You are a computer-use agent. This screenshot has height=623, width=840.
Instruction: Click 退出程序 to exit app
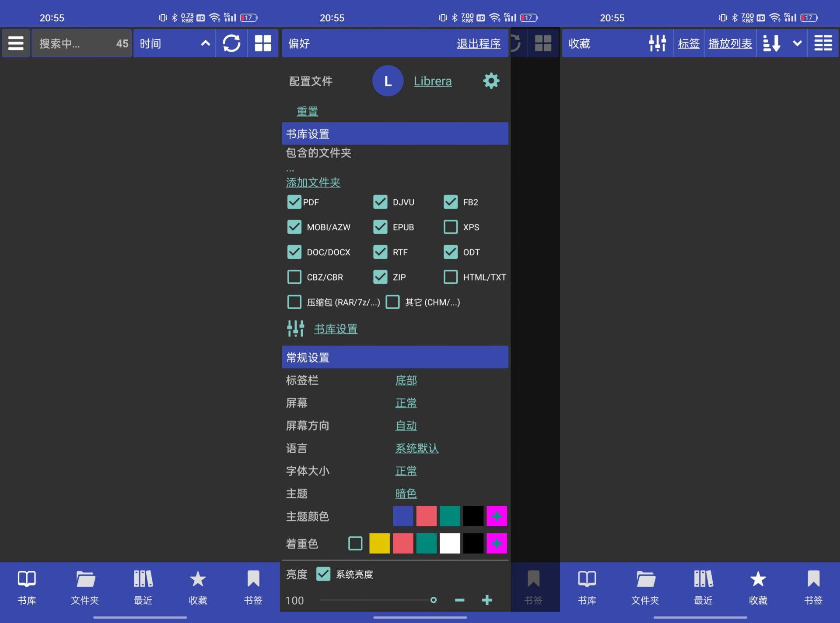pyautogui.click(x=479, y=44)
